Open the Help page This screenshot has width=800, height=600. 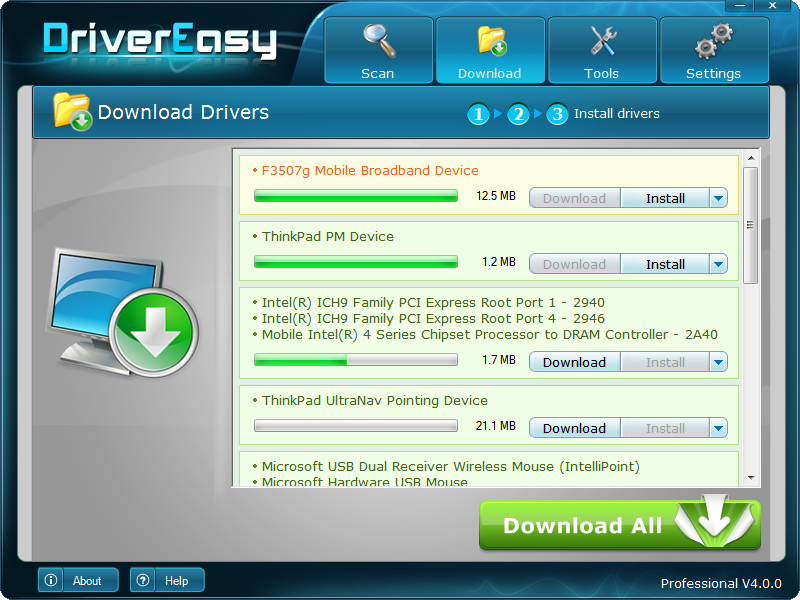[167, 580]
